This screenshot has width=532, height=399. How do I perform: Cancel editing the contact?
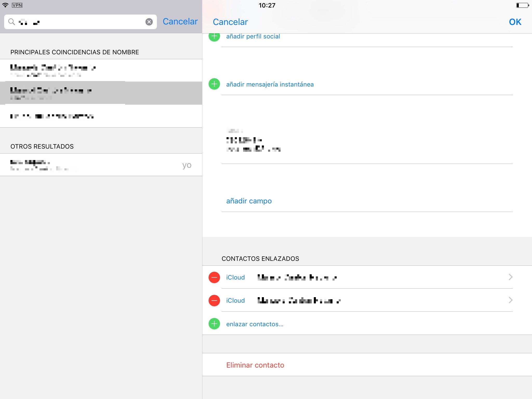[230, 22]
